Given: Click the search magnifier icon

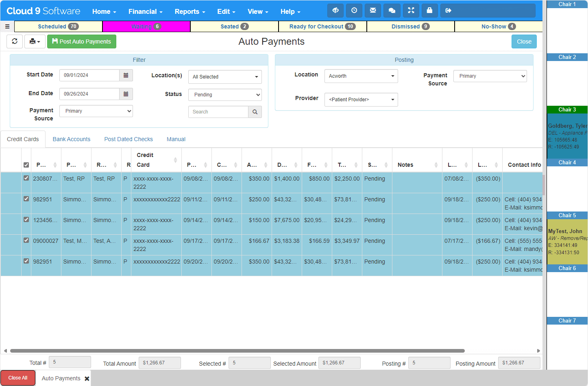Looking at the screenshot, I should pos(255,112).
